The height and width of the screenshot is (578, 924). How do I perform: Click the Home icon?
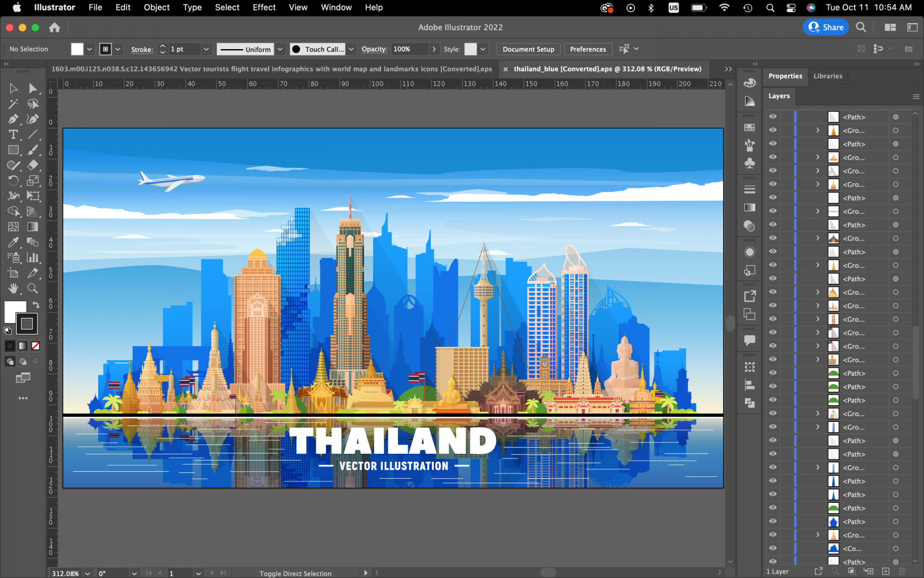pos(54,27)
